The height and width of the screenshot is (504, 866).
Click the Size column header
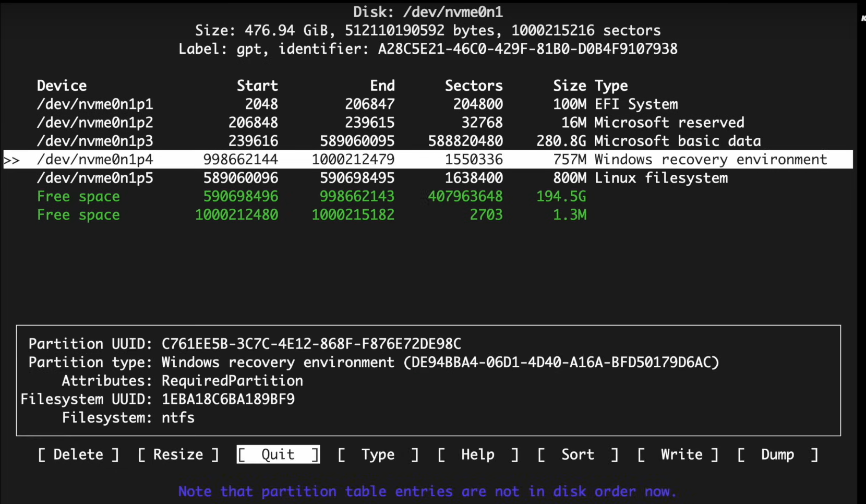570,86
